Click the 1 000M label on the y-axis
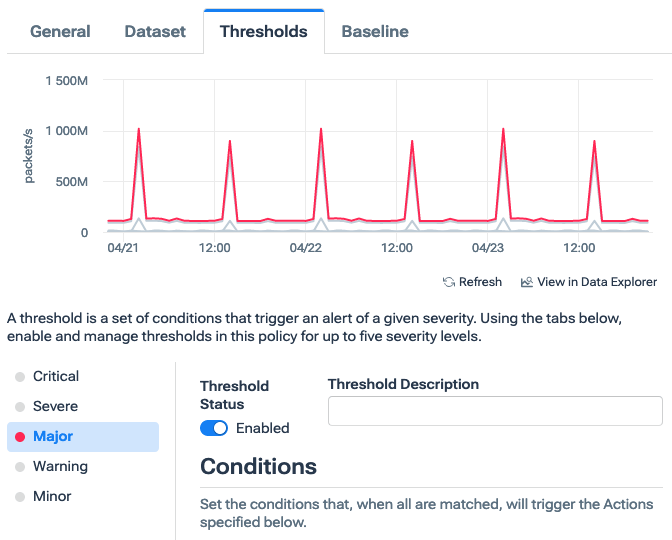The width and height of the screenshot is (672, 540). tap(65, 131)
